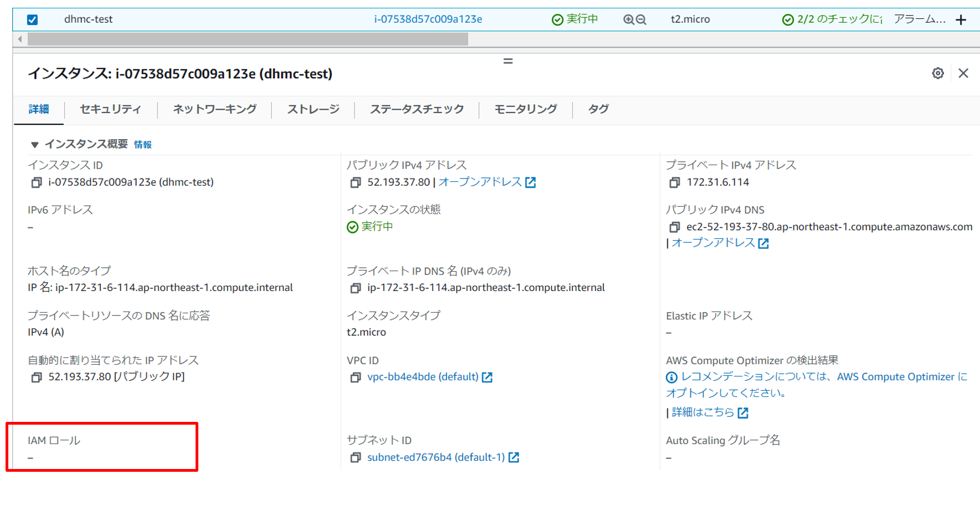Click オープンアドレス link next to public IPv4 address

[x=487, y=182]
